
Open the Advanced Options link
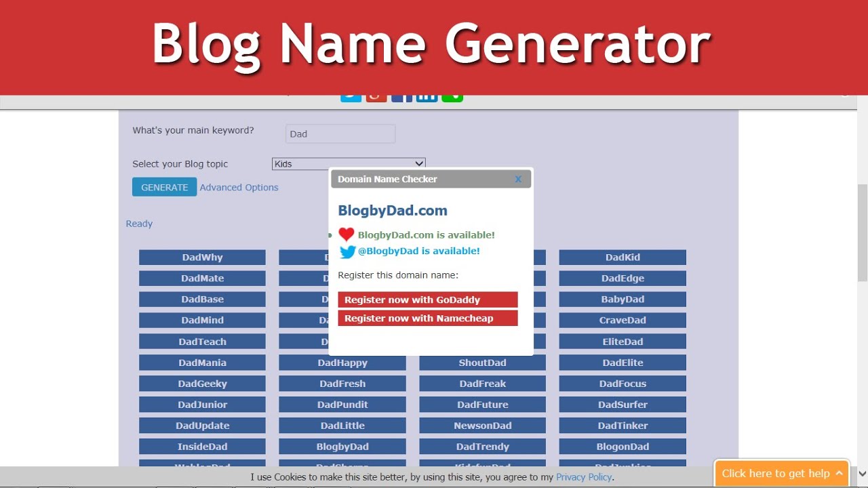(239, 187)
